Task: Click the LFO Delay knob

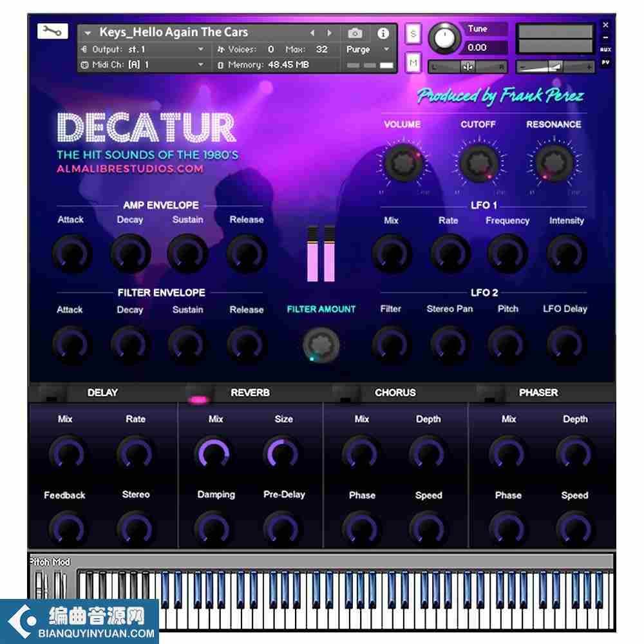Action: (x=566, y=345)
